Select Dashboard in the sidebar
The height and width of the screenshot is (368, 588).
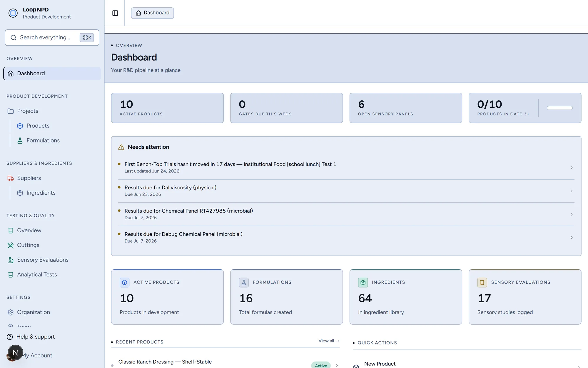click(52, 74)
